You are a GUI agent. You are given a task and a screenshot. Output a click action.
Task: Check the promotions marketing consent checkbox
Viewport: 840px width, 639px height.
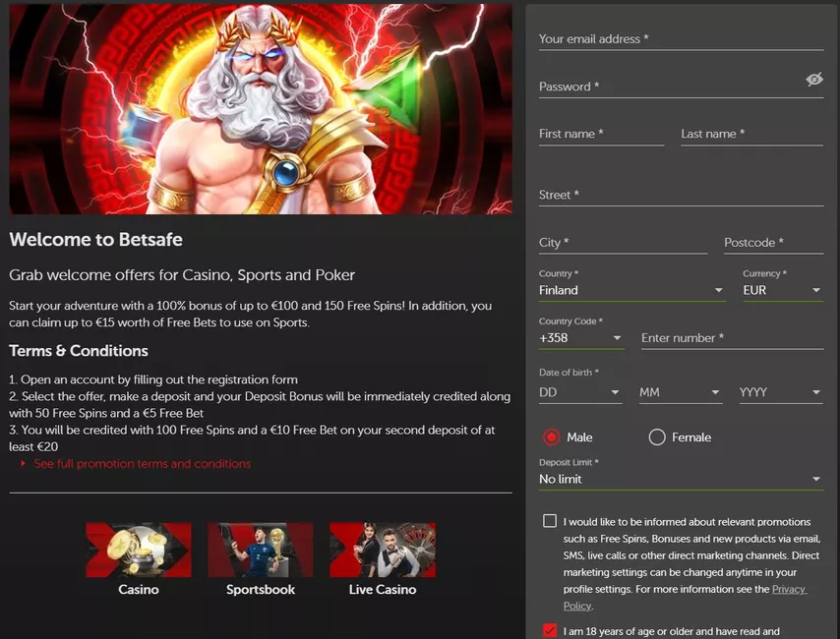coord(550,521)
